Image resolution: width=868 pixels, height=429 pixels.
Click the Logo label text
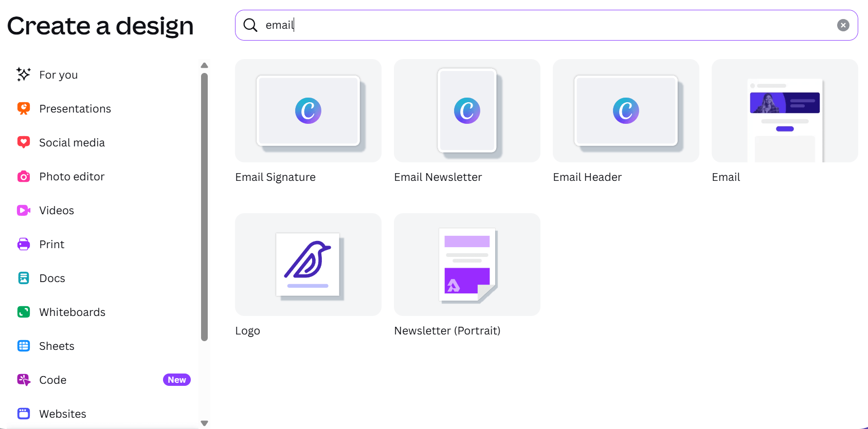pos(248,331)
